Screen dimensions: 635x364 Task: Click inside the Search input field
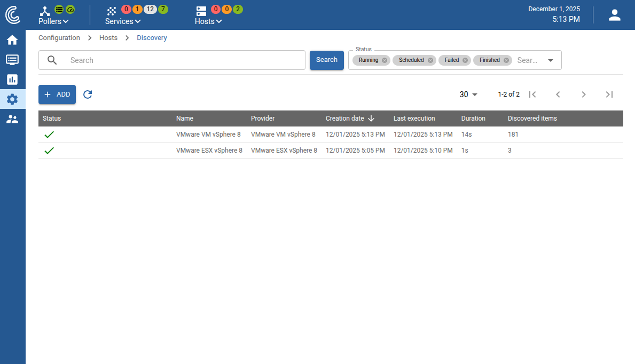click(182, 60)
